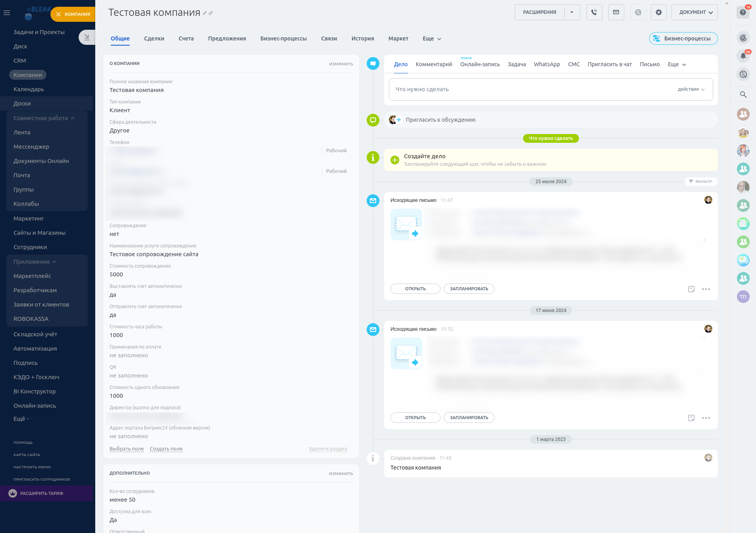Expand the Расширения dropdown arrow
The width and height of the screenshot is (756, 533).
tap(572, 12)
